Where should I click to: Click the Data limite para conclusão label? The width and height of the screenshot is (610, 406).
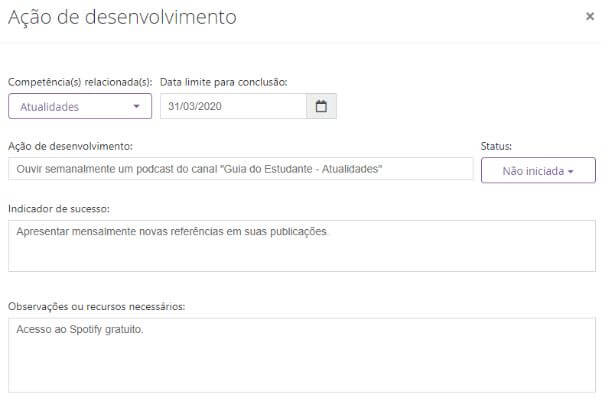224,82
